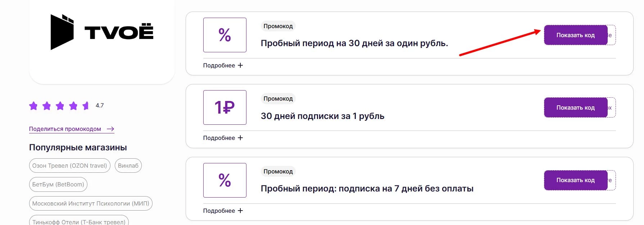The image size is (644, 225).
Task: Select the БетБум (BetBoom) shop tag
Action: tap(58, 184)
